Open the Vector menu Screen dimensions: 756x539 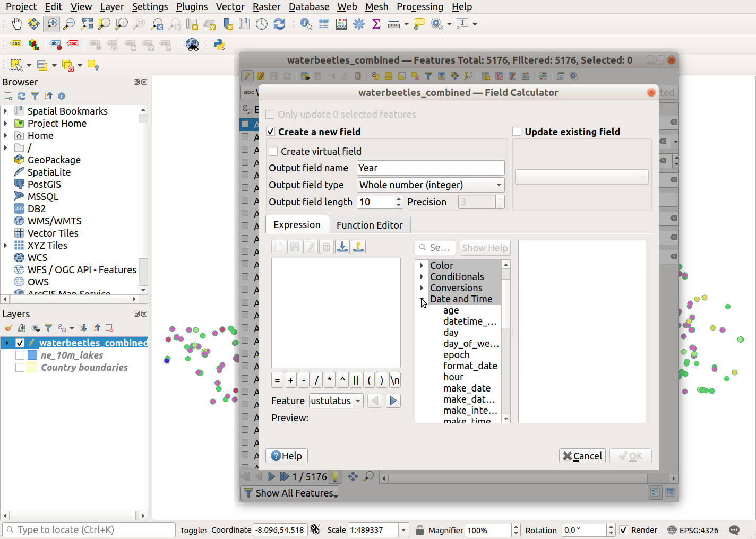tap(230, 7)
